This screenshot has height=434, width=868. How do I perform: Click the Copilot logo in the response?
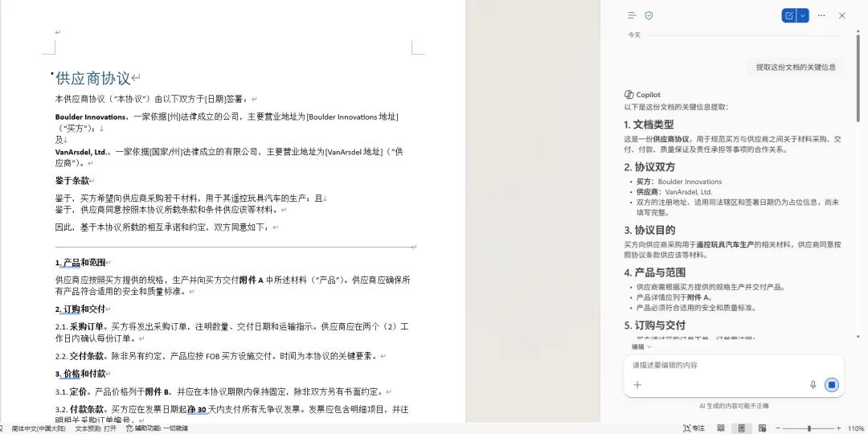point(628,95)
